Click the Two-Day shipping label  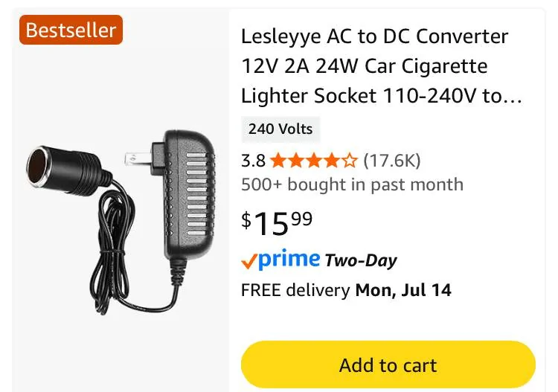point(361,260)
